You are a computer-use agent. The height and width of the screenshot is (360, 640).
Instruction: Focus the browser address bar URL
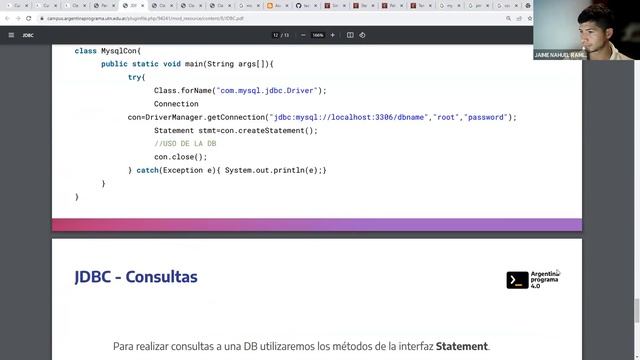point(145,18)
